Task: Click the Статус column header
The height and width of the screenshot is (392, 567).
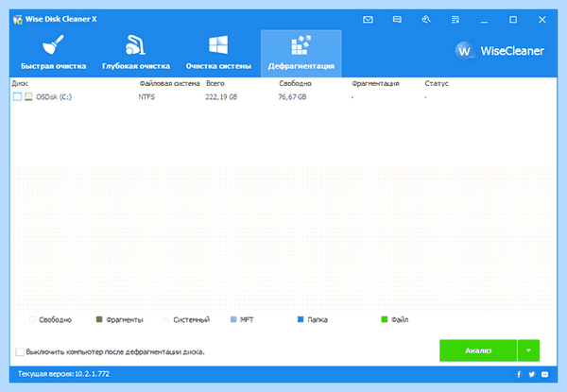Action: pyautogui.click(x=437, y=83)
